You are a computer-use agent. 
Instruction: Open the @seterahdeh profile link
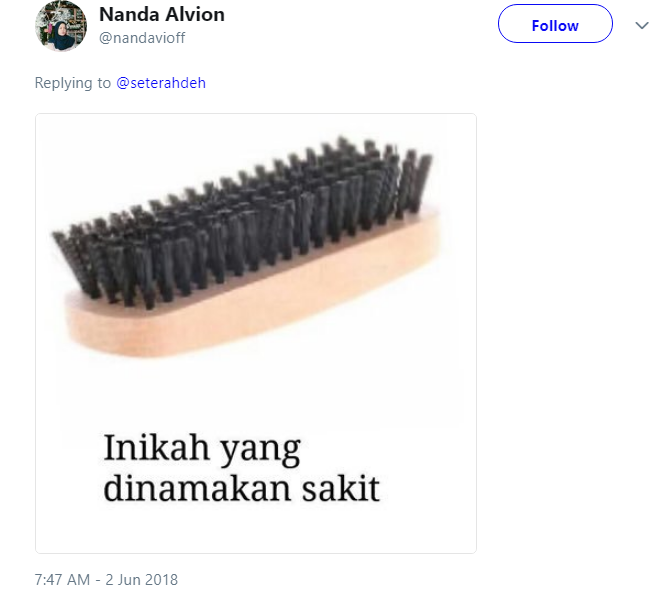tap(161, 82)
